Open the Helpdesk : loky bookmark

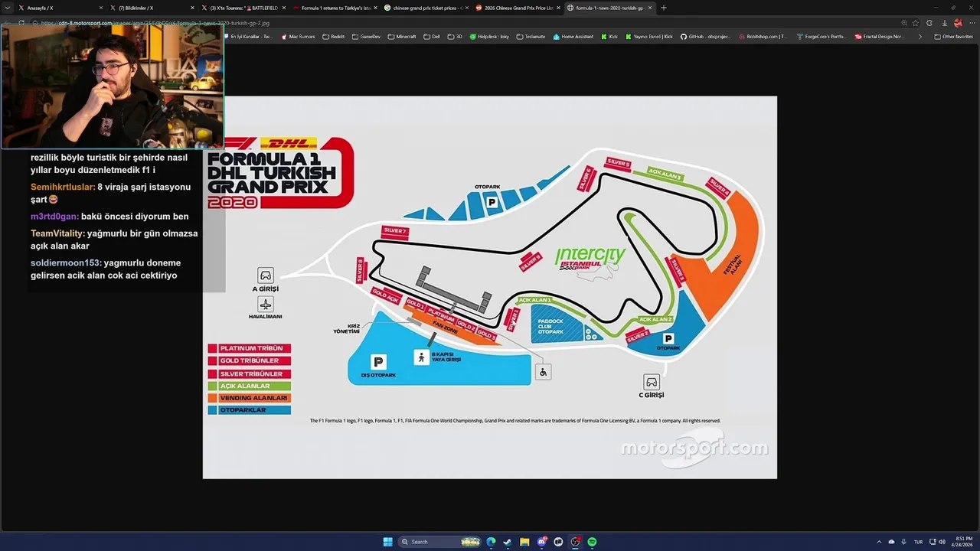click(489, 37)
